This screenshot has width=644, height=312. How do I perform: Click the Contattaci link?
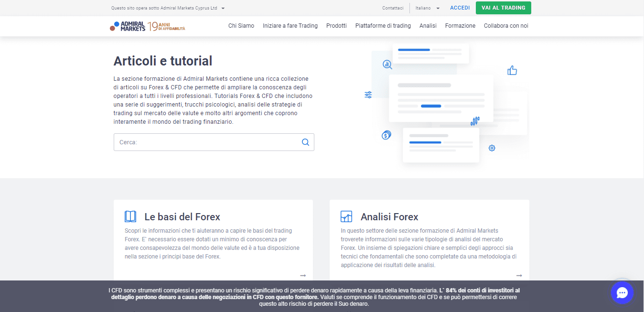coord(393,8)
